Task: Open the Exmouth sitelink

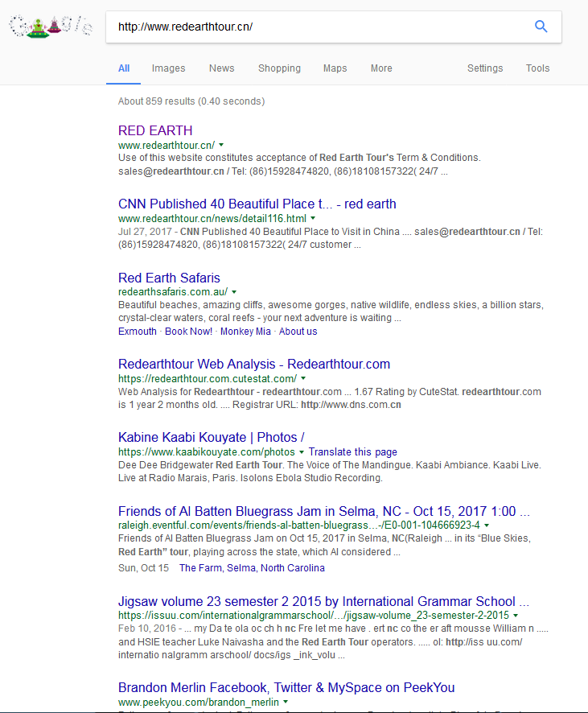Action: tap(138, 332)
